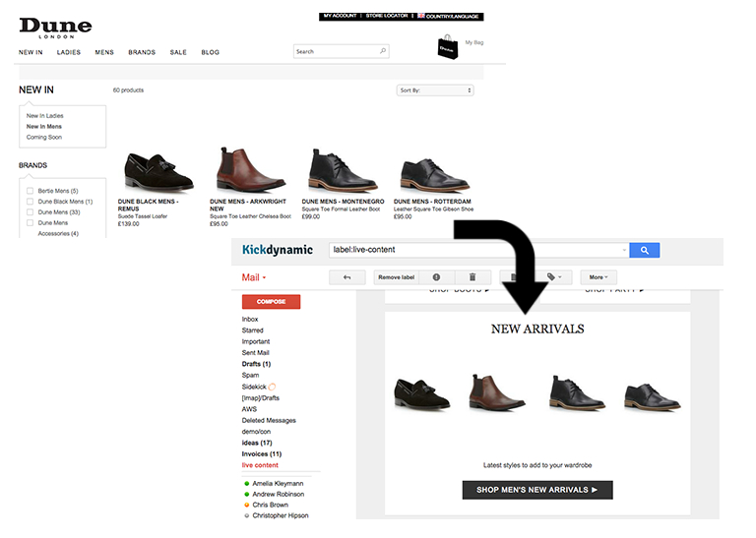Click Sidekick loading circle icon
This screenshot has width=756, height=538.
click(x=272, y=387)
